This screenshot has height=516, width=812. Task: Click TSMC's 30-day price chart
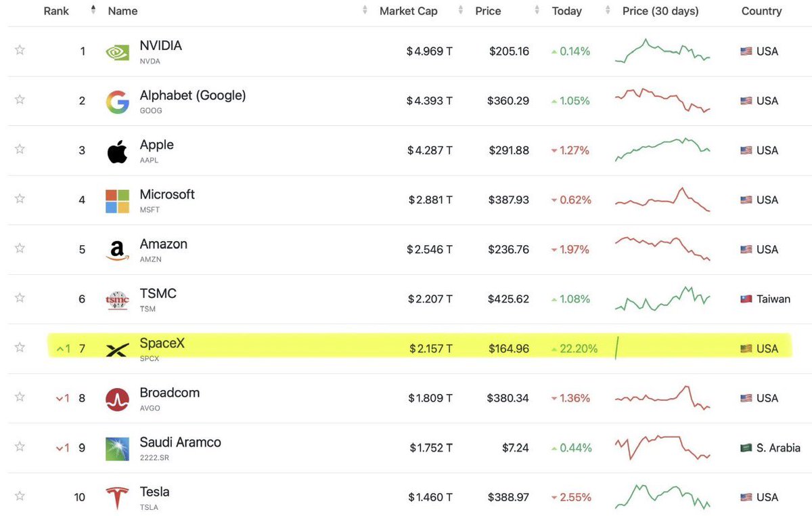pyautogui.click(x=662, y=299)
